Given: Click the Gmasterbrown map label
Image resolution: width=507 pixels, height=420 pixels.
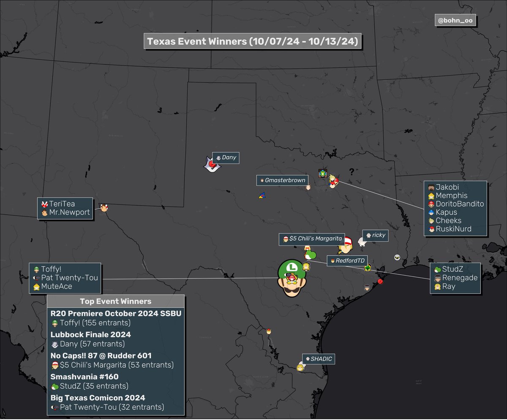Looking at the screenshot, I should [282, 180].
